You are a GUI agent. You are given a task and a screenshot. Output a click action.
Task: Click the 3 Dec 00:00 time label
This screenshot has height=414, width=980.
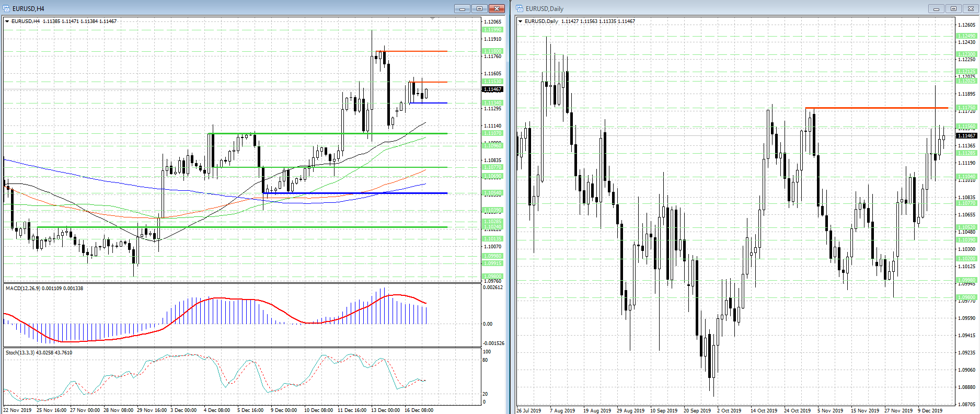pos(182,410)
